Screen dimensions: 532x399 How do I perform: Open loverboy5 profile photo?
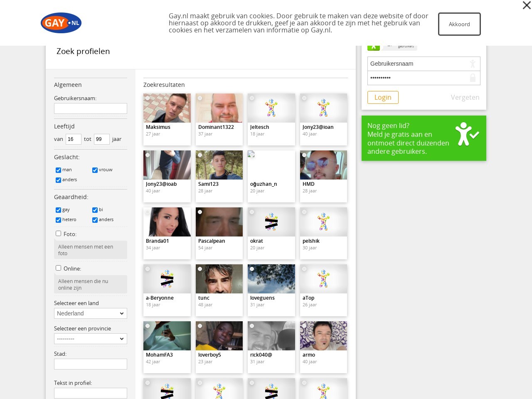pos(219,336)
